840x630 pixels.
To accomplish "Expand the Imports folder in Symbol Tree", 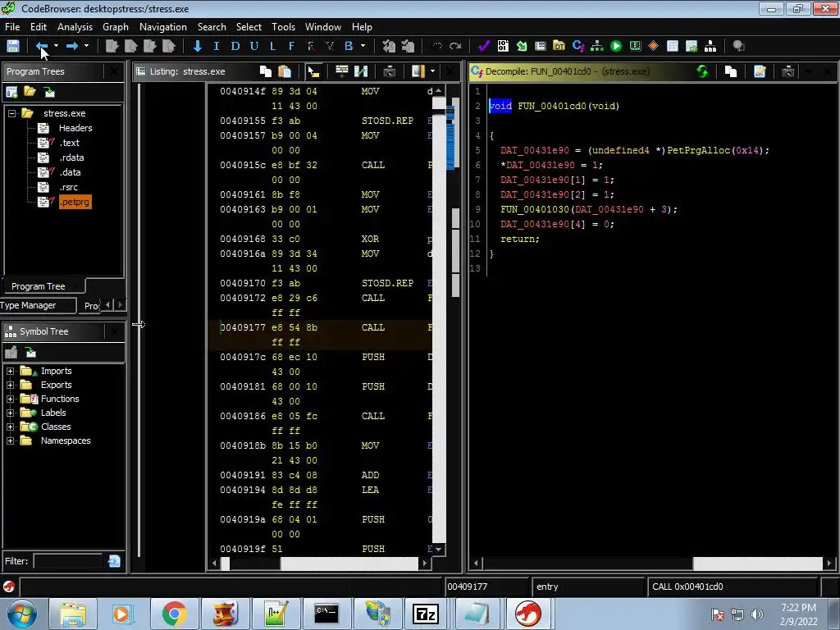I will [10, 371].
